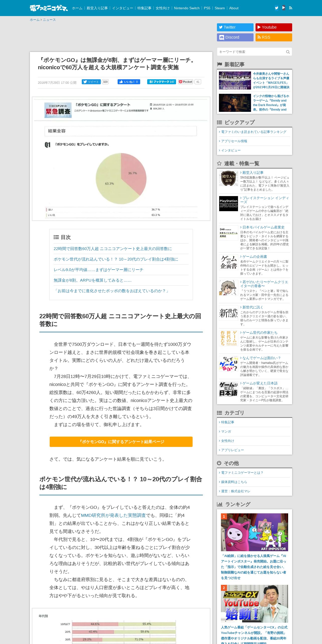Jump to レベル9.0が平均値 contents link
322x644 pixels.
[99, 270]
